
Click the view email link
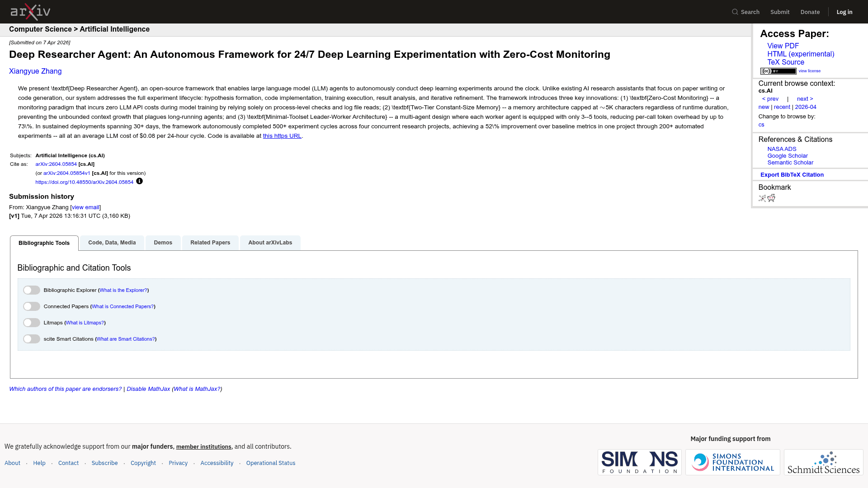[x=85, y=207]
